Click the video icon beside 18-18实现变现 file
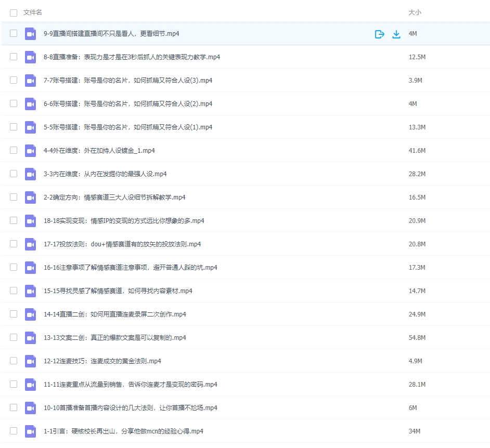Screen dimensions: 490x448 click(30, 220)
